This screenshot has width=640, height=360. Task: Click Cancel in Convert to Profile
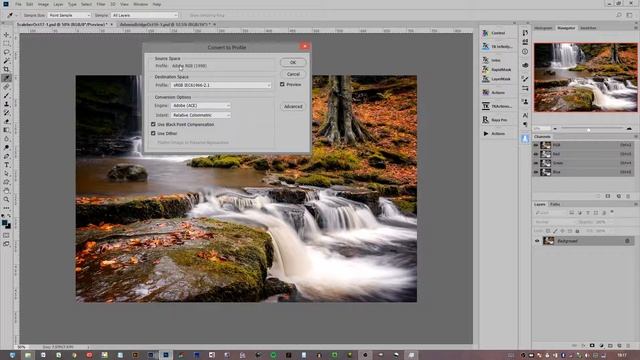pos(293,74)
